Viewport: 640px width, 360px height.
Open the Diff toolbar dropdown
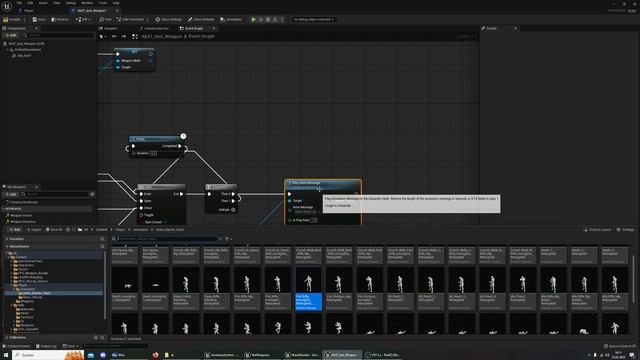(83, 19)
